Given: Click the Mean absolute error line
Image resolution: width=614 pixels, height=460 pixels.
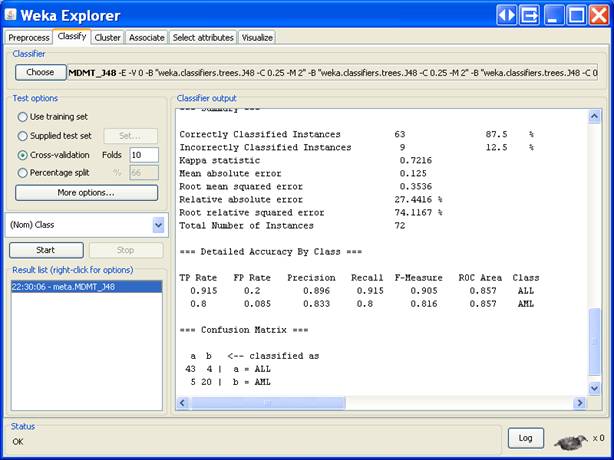Looking at the screenshot, I should click(303, 173).
